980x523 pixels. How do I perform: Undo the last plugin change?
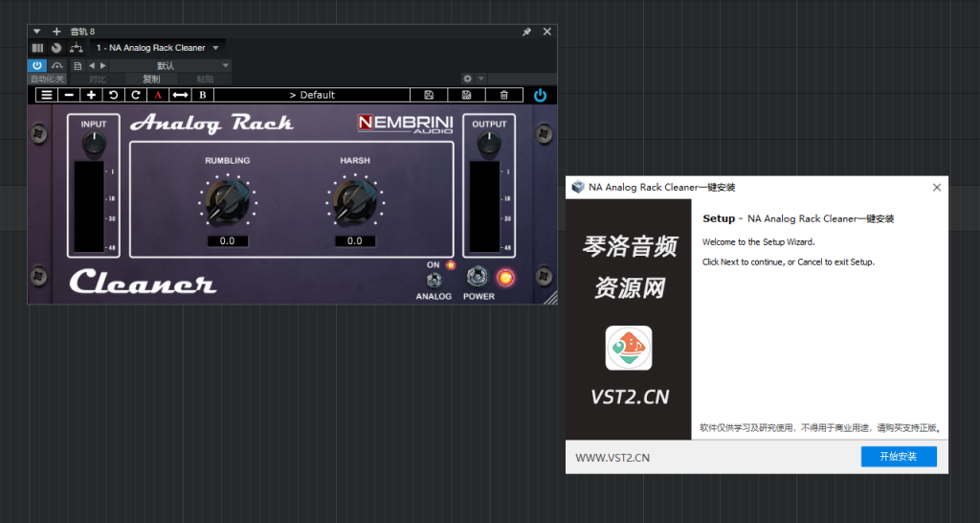coord(113,95)
